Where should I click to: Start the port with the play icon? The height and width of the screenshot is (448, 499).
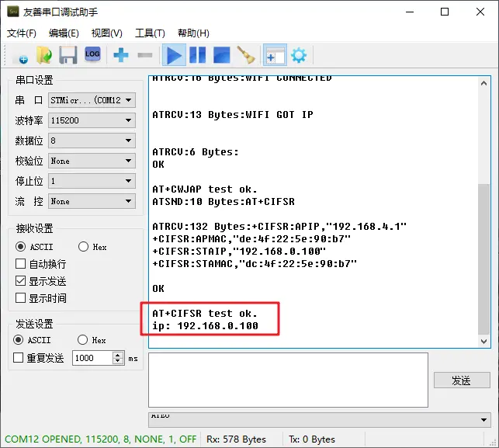pos(174,55)
